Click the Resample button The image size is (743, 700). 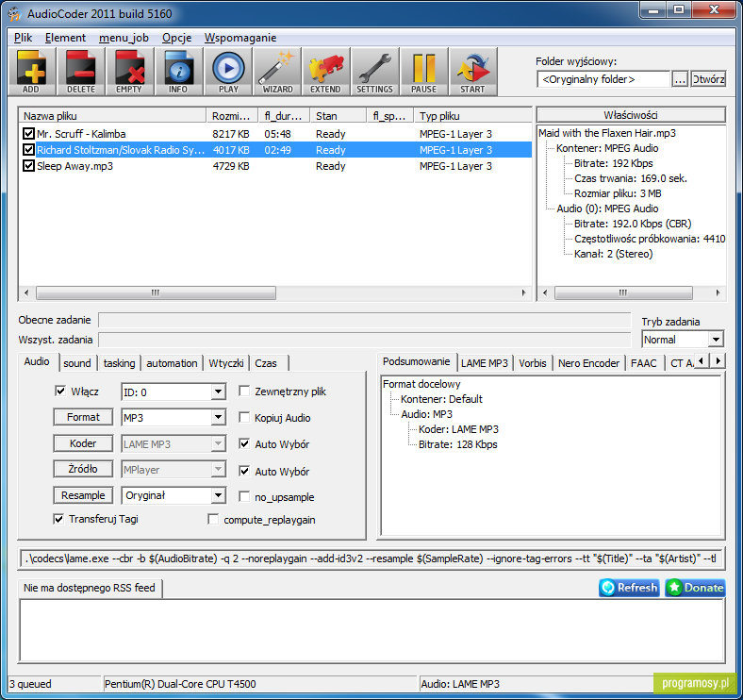pos(83,495)
